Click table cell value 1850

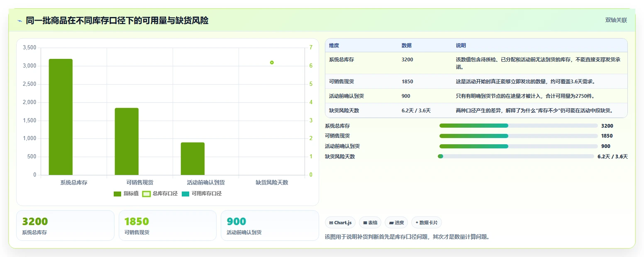[x=407, y=82]
